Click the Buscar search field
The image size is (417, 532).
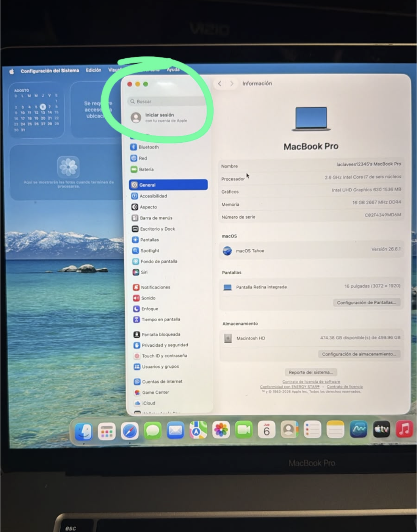pos(167,102)
